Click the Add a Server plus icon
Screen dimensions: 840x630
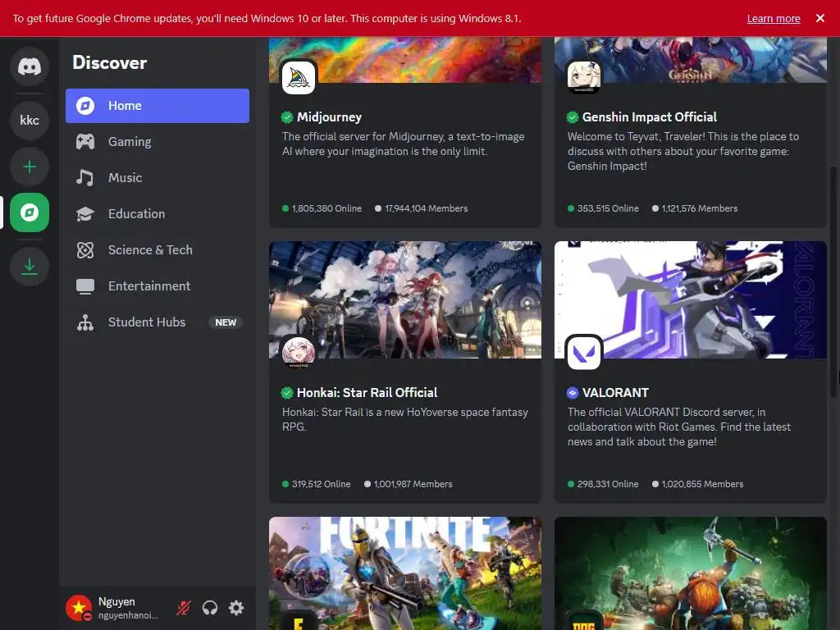pos(30,167)
